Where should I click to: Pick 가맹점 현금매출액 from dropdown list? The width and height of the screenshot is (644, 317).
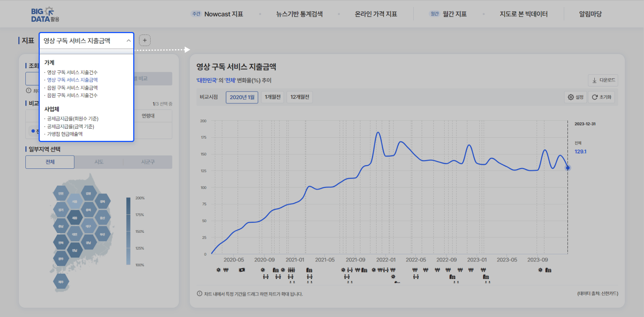65,134
